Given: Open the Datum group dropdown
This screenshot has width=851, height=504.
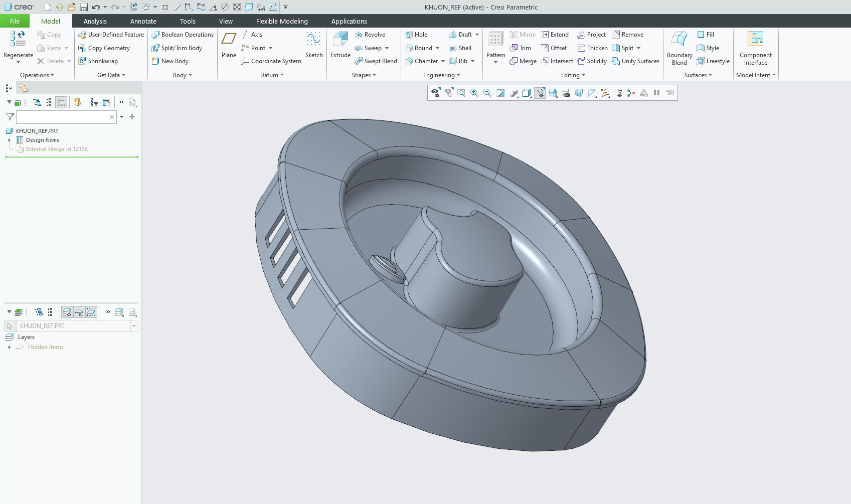Looking at the screenshot, I should (272, 75).
